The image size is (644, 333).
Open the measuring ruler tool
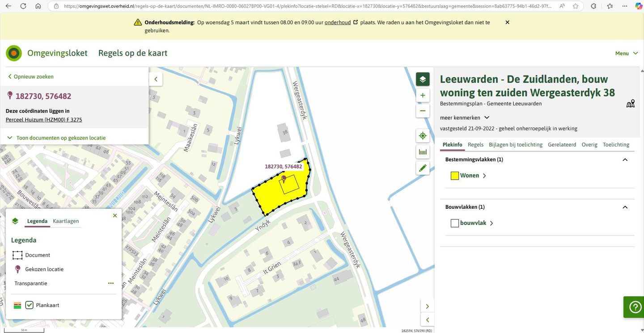point(423,152)
